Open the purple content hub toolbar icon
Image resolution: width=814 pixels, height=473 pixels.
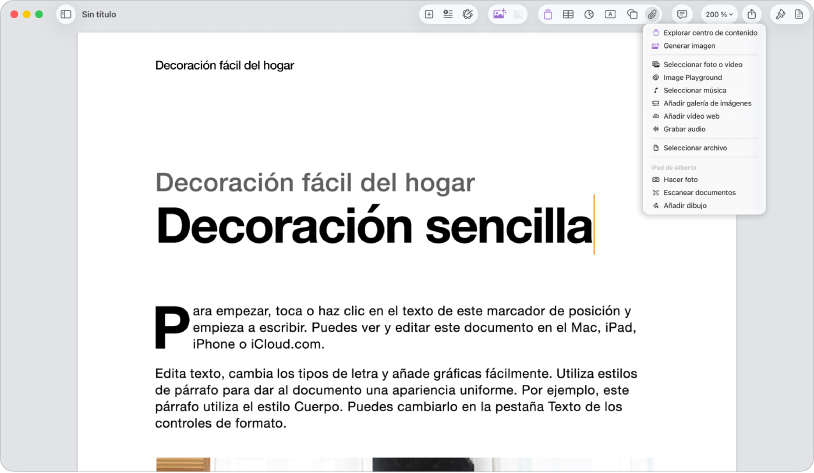pos(548,15)
